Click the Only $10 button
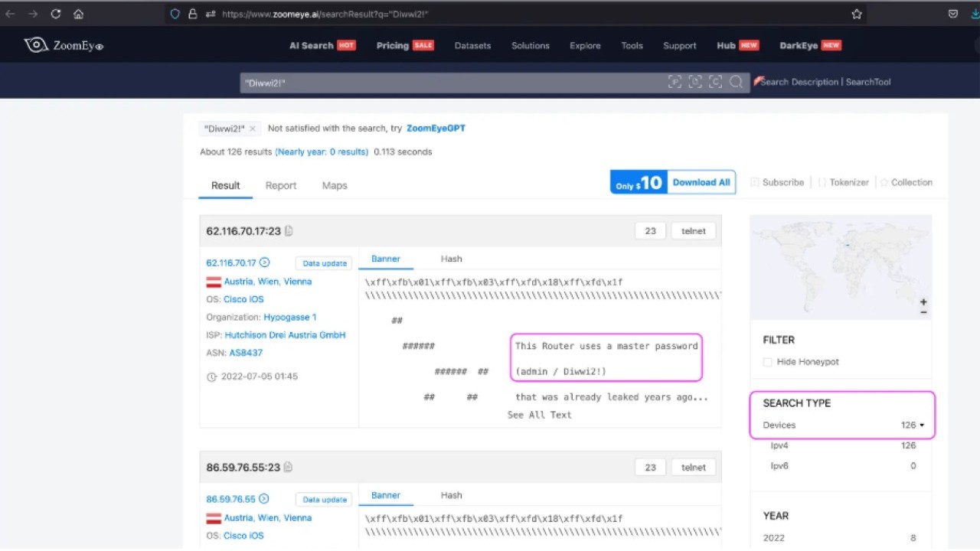 pyautogui.click(x=639, y=182)
